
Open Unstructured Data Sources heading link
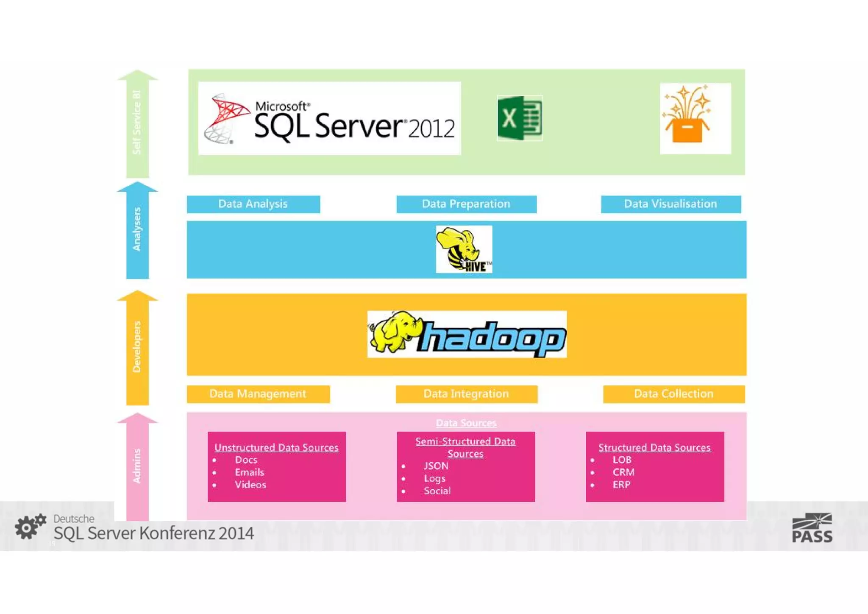276,447
